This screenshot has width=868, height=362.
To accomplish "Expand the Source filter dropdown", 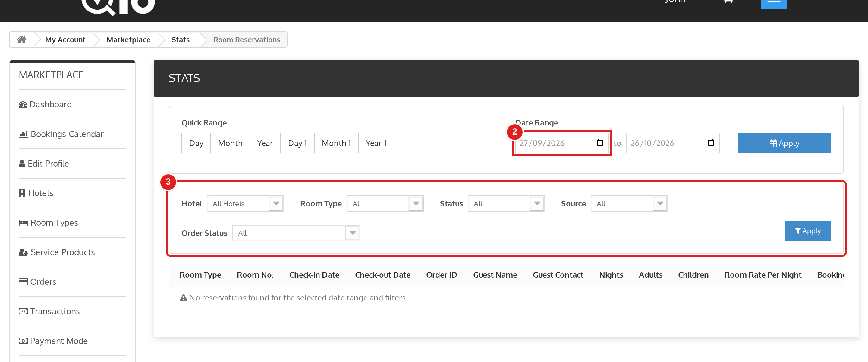I will (x=629, y=204).
